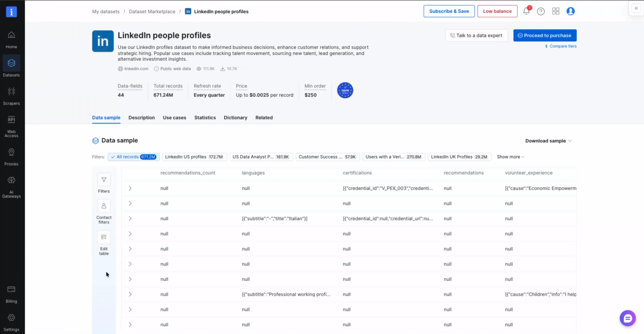The height and width of the screenshot is (334, 644).
Task: Click the LinkedIn icon in breadcrumb
Action: click(x=188, y=11)
